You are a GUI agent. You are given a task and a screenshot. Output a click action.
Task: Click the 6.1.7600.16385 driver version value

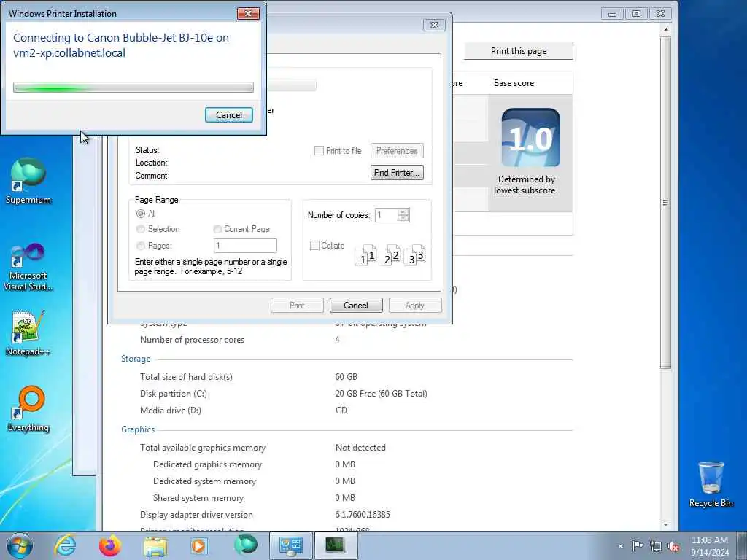362,515
